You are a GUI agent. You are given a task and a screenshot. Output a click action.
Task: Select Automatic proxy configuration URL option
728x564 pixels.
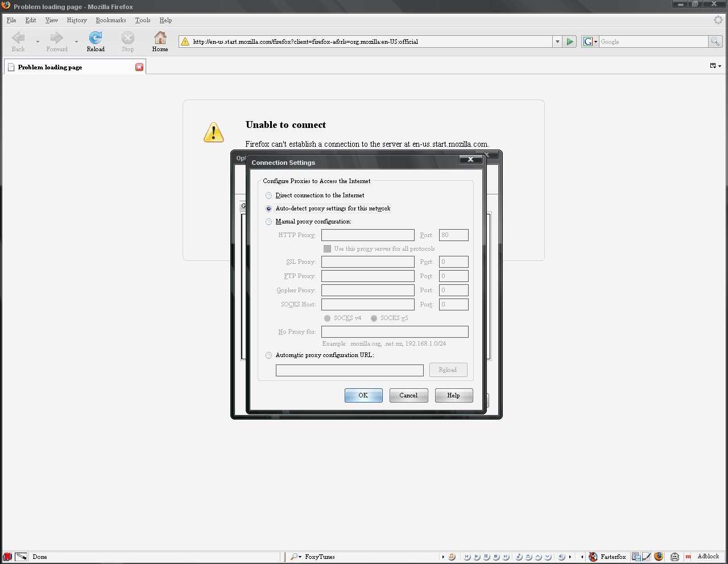coord(269,355)
